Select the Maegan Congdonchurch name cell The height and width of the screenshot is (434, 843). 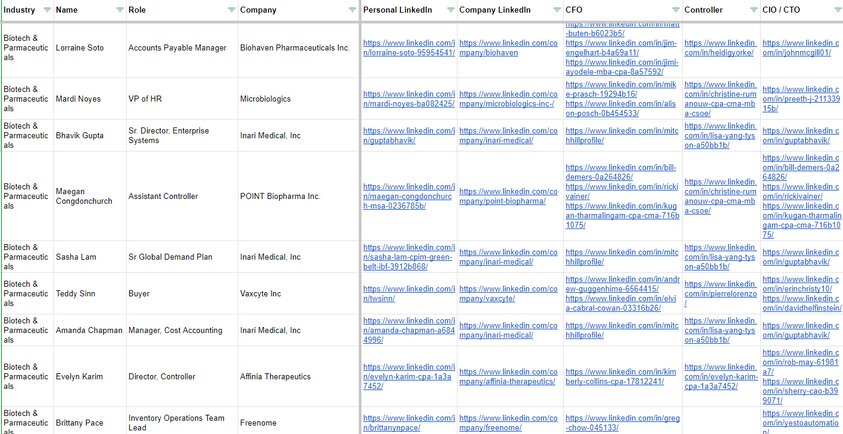(90, 196)
